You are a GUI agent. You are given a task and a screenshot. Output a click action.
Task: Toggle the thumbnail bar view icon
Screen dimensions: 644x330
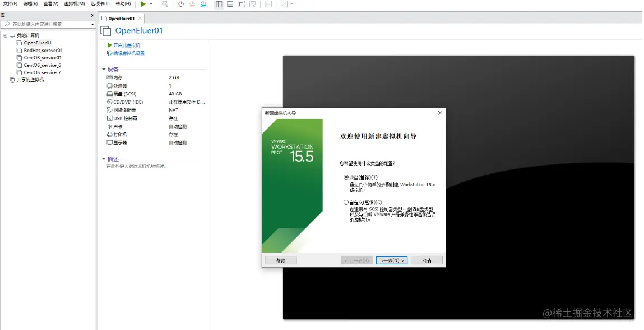coord(230,4)
